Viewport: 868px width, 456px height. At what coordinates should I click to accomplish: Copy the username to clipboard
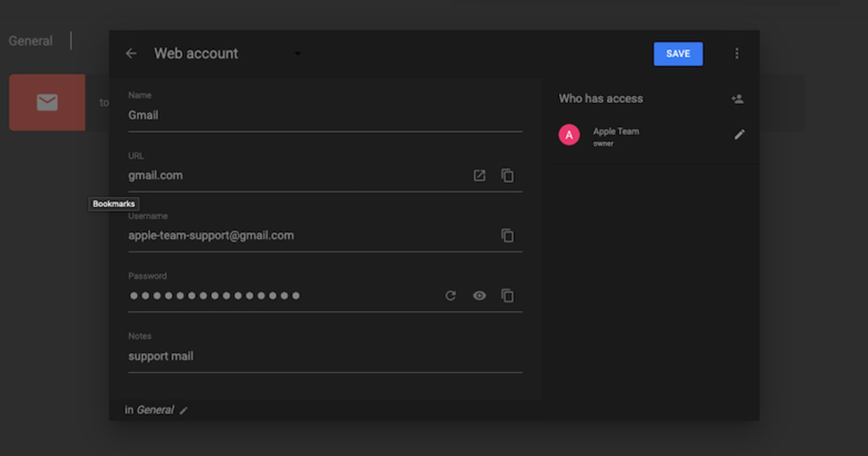[x=508, y=235]
